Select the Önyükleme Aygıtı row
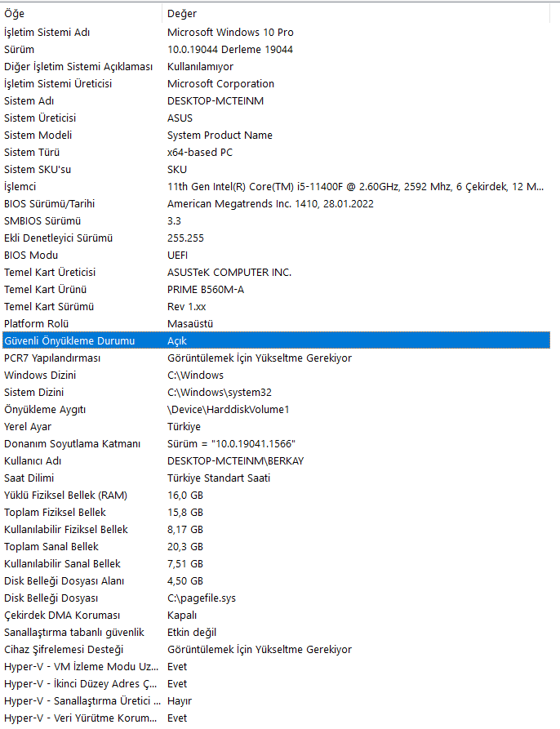 pos(276,410)
